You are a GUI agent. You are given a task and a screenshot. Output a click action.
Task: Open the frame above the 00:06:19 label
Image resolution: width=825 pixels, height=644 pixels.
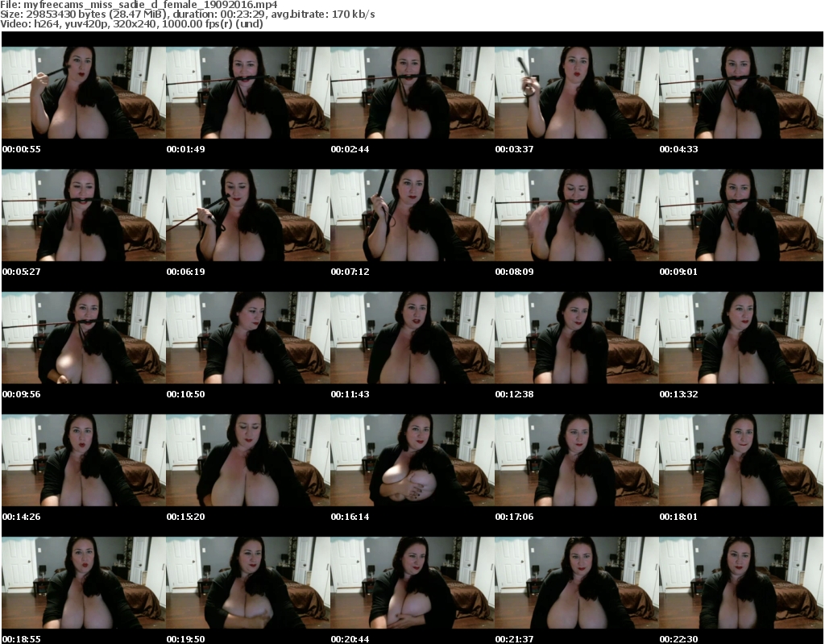[x=248, y=215]
